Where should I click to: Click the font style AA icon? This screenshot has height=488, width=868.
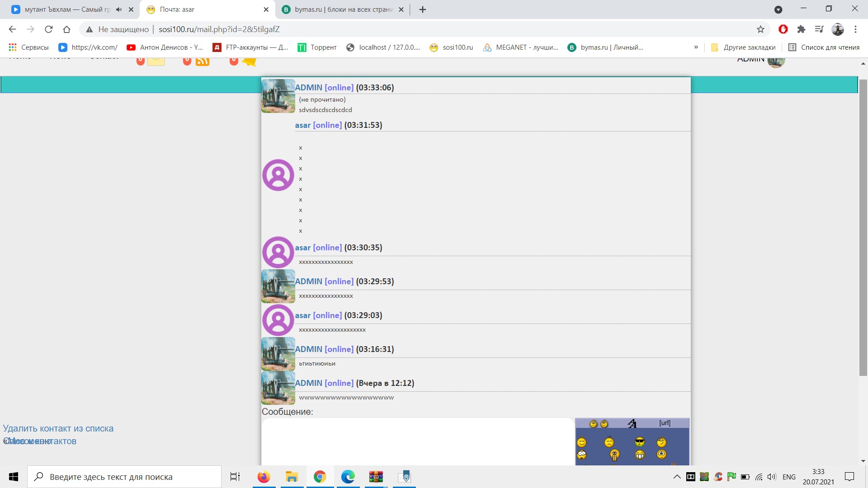point(632,423)
